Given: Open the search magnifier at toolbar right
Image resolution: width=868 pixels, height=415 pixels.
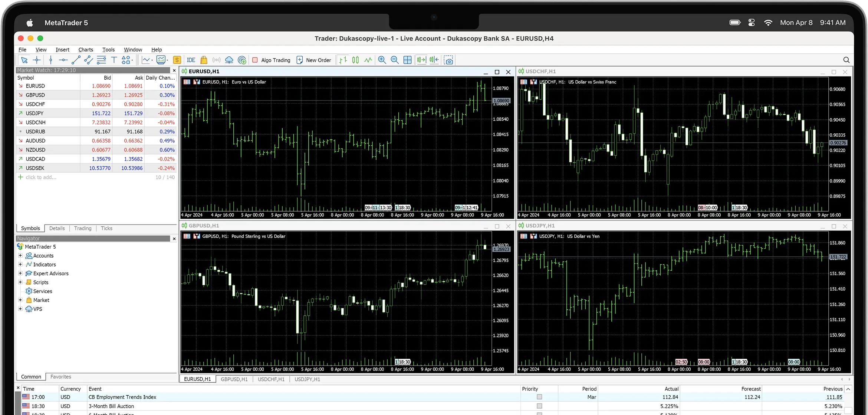Looking at the screenshot, I should coord(846,60).
